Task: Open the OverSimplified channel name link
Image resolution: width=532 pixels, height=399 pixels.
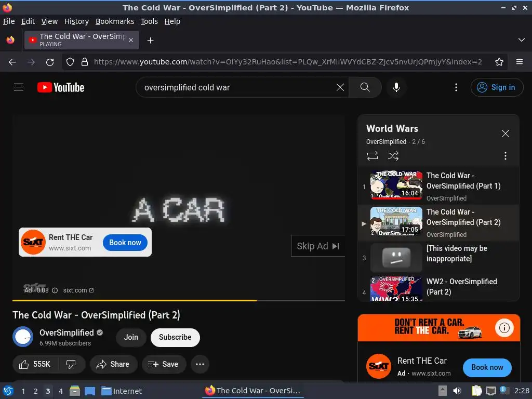Action: 66,332
